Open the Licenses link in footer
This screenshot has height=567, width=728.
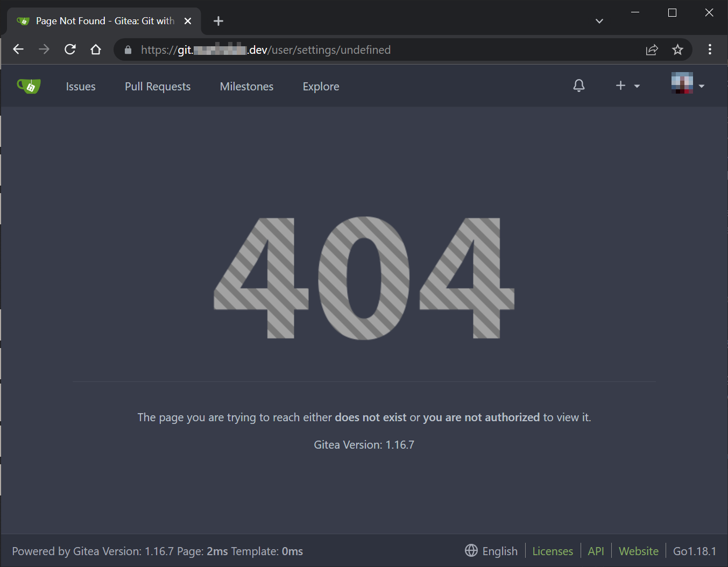(x=553, y=551)
